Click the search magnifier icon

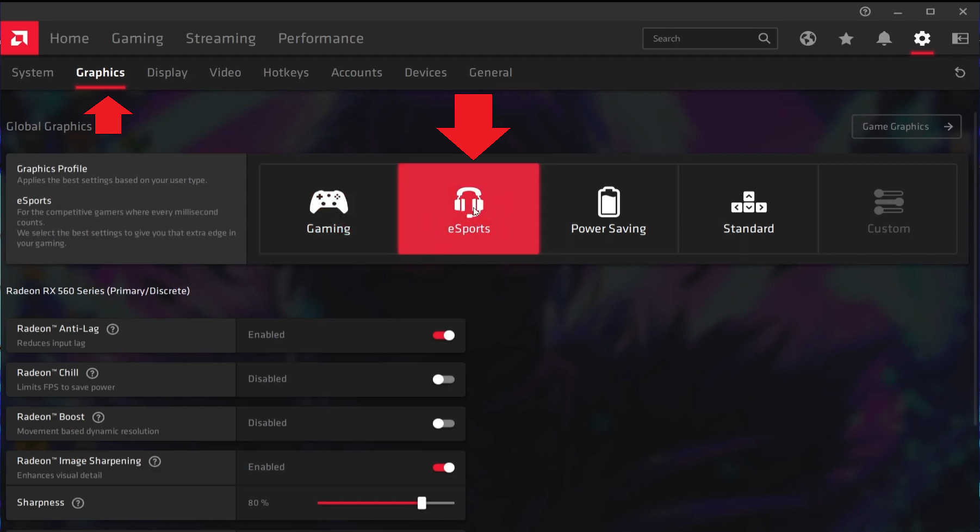(764, 39)
